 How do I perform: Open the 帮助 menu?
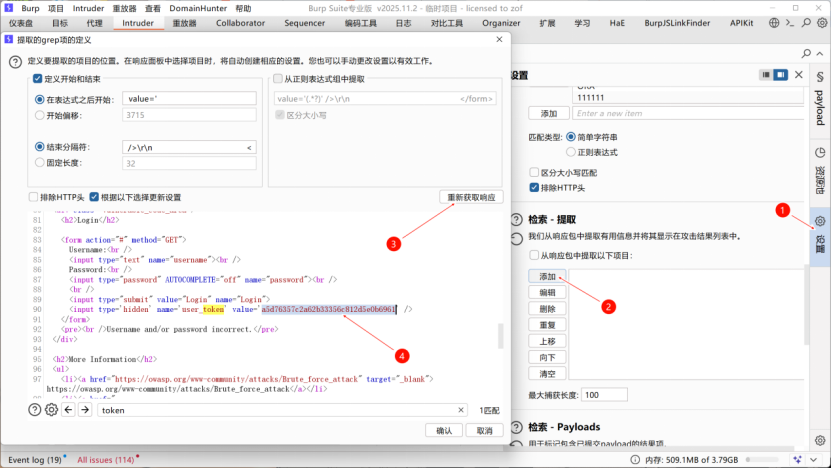click(243, 8)
